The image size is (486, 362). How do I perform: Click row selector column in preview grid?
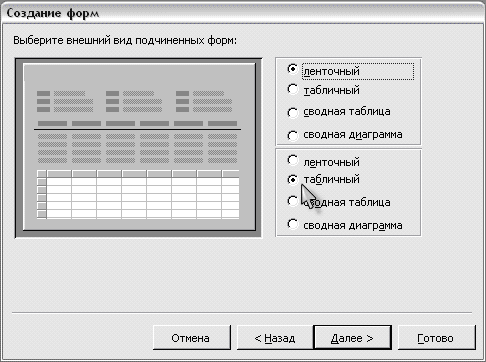point(42,194)
